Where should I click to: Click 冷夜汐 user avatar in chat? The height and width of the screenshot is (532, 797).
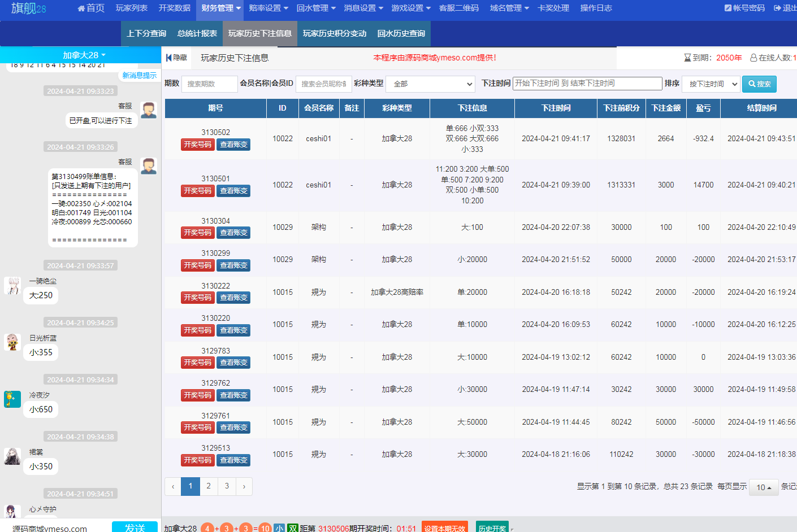[x=12, y=399]
